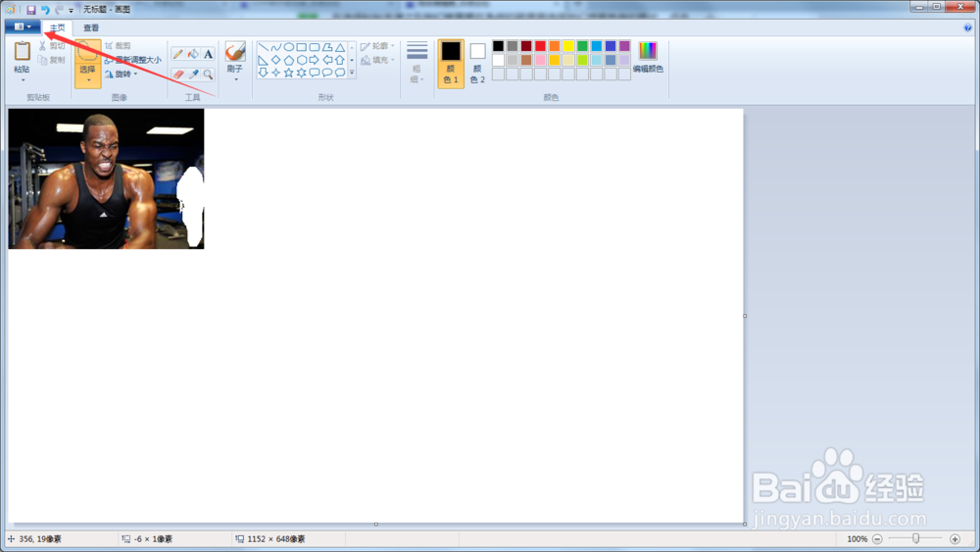Choose the oval shape
980x552 pixels.
(x=289, y=47)
